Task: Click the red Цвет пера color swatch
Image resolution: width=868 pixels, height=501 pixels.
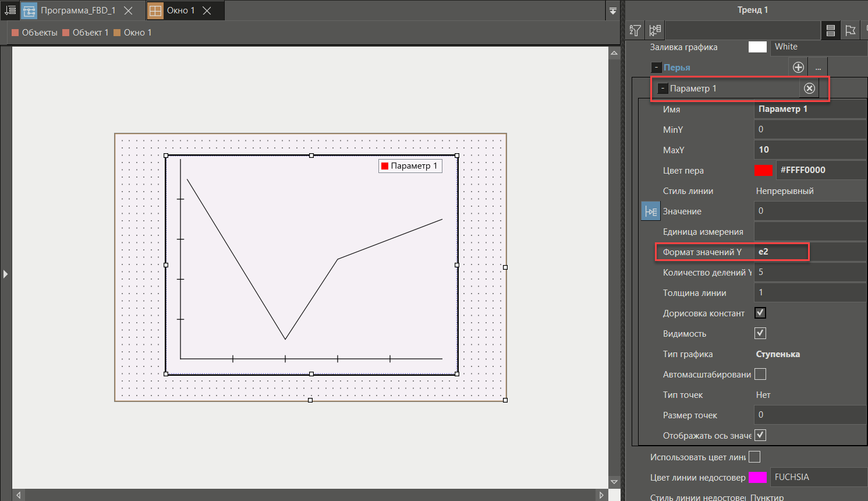Action: tap(763, 170)
